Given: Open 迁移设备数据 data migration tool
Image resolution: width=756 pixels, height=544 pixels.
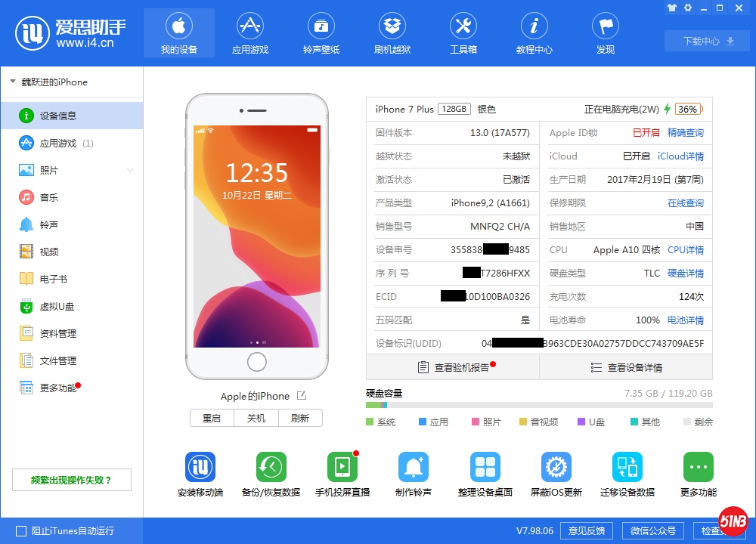Looking at the screenshot, I should coord(627,468).
